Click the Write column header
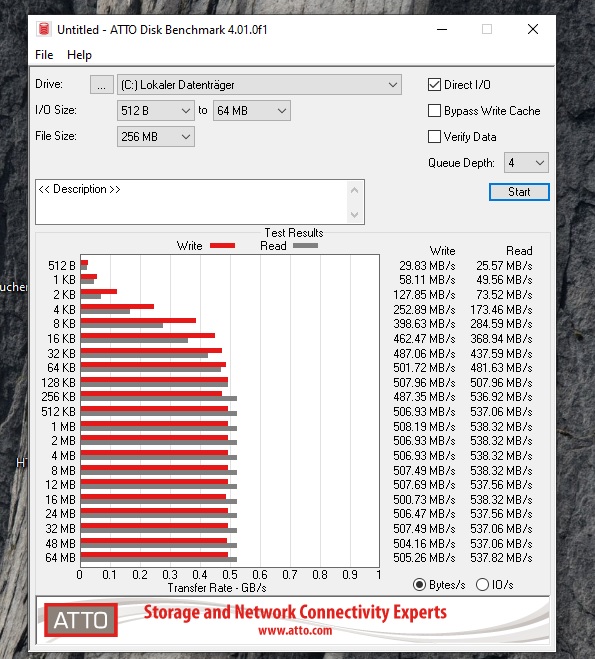The width and height of the screenshot is (595, 659). click(x=442, y=251)
